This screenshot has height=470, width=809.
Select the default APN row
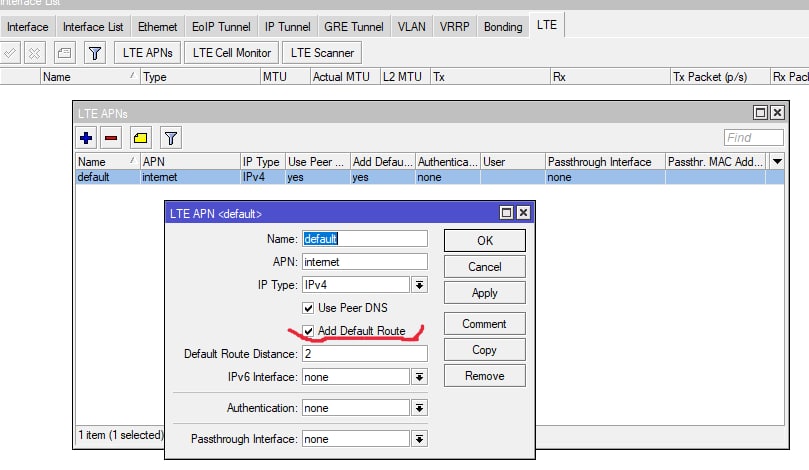pos(430,177)
